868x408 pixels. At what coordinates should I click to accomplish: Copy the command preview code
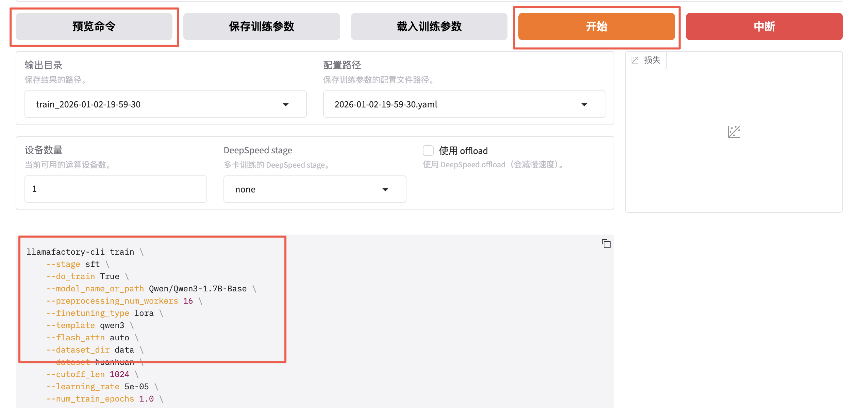pos(606,244)
